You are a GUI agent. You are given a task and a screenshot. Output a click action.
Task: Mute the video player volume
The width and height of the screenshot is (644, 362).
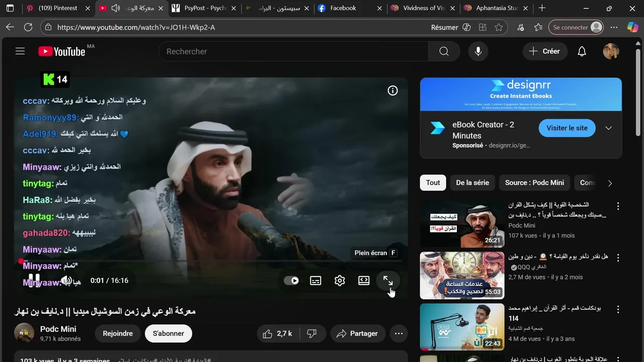point(66,280)
